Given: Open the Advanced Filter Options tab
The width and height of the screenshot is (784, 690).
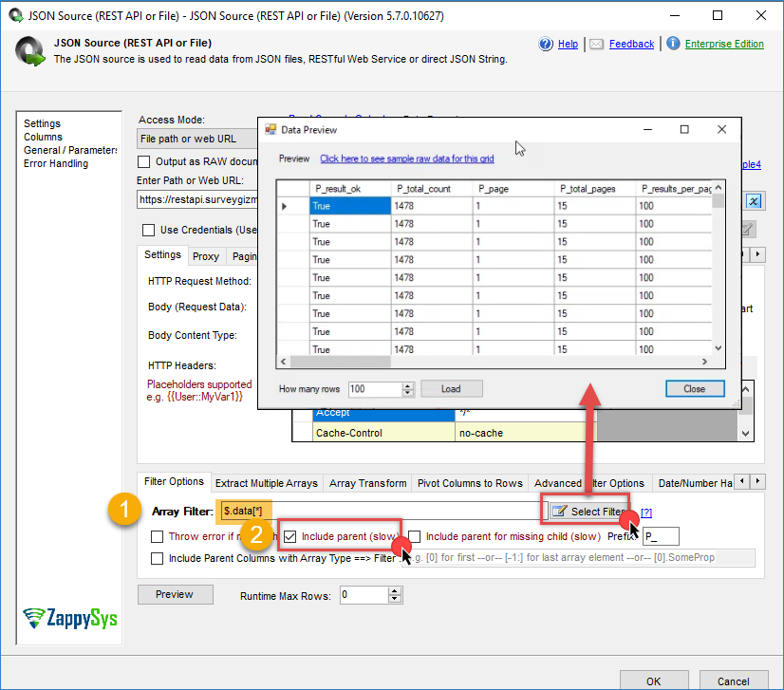Looking at the screenshot, I should click(x=589, y=483).
